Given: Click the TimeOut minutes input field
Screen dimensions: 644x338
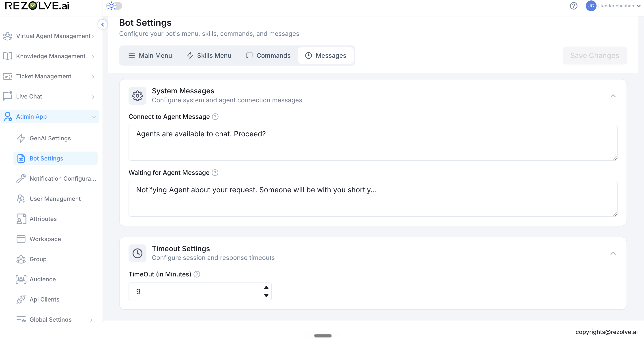Looking at the screenshot, I should point(195,291).
